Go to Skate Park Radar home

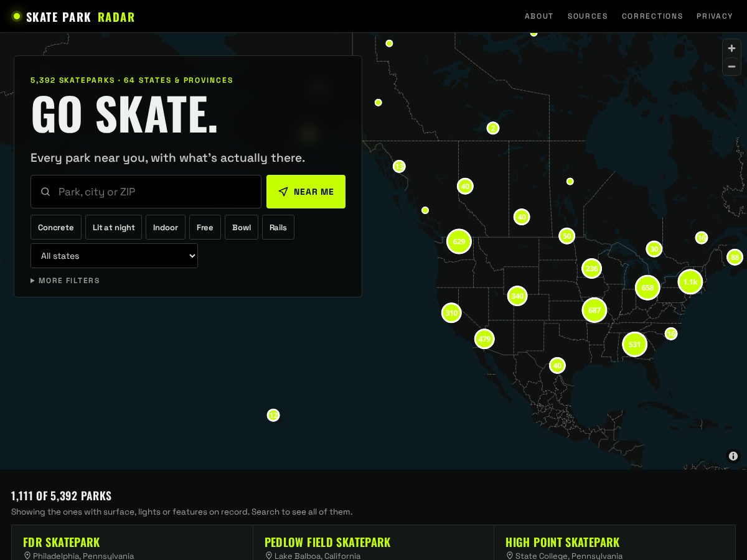point(73,17)
